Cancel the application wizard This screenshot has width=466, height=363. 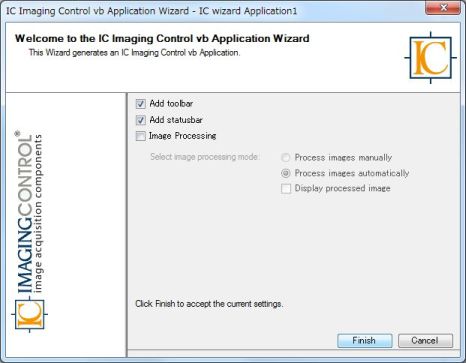point(425,340)
